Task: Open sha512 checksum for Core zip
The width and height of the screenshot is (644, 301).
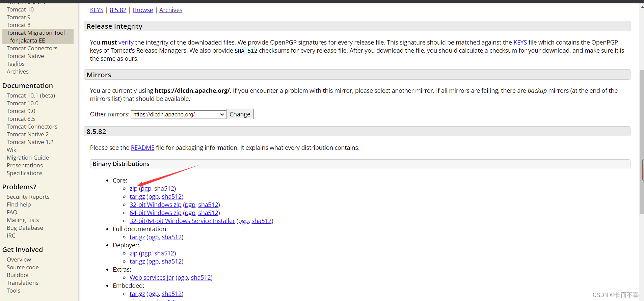Action: tap(164, 189)
